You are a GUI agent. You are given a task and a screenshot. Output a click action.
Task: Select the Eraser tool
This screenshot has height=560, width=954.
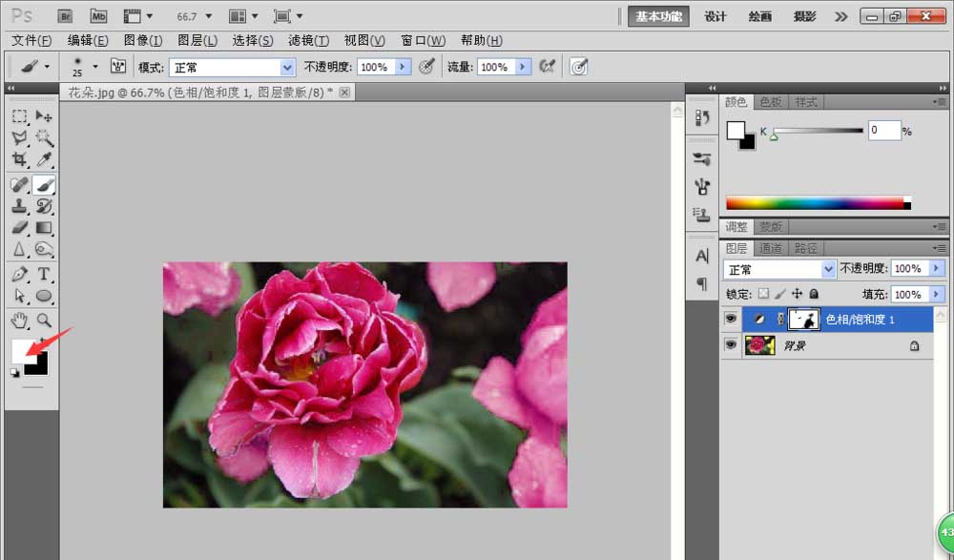click(19, 227)
